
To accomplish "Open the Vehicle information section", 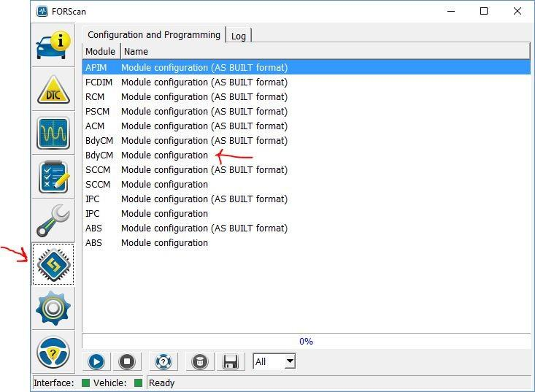I will pyautogui.click(x=53, y=45).
